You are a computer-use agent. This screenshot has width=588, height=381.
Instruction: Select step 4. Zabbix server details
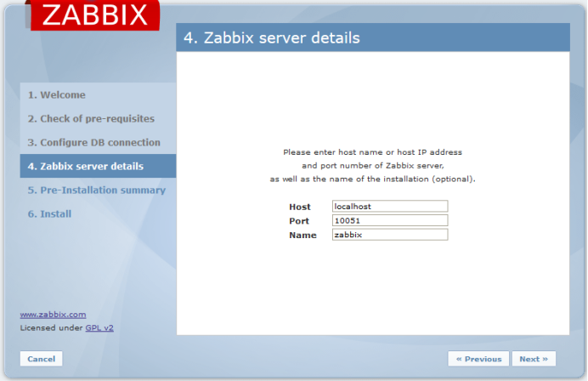pos(98,166)
